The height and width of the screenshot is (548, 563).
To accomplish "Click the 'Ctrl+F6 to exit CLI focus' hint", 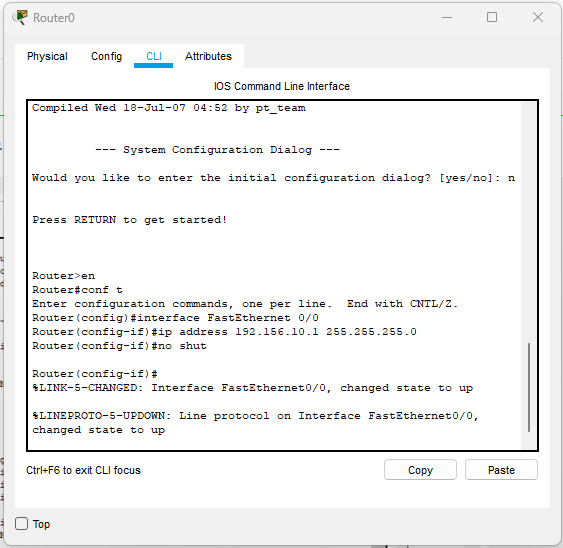I will (x=83, y=470).
